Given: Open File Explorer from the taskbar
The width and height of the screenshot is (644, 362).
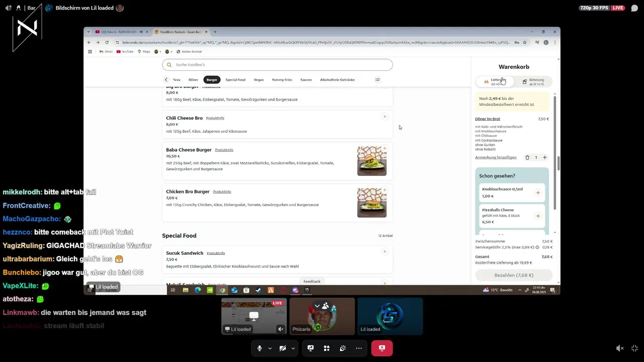Looking at the screenshot, I should coord(185,290).
